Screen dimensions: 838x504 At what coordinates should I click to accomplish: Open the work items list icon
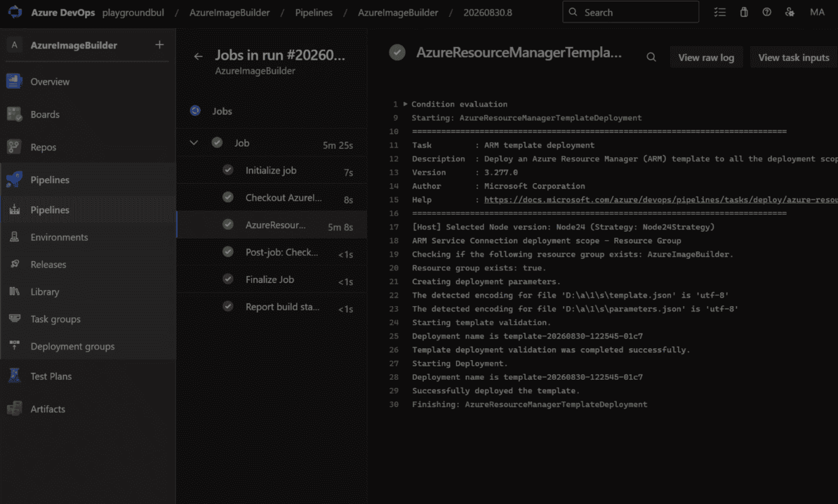pyautogui.click(x=720, y=12)
